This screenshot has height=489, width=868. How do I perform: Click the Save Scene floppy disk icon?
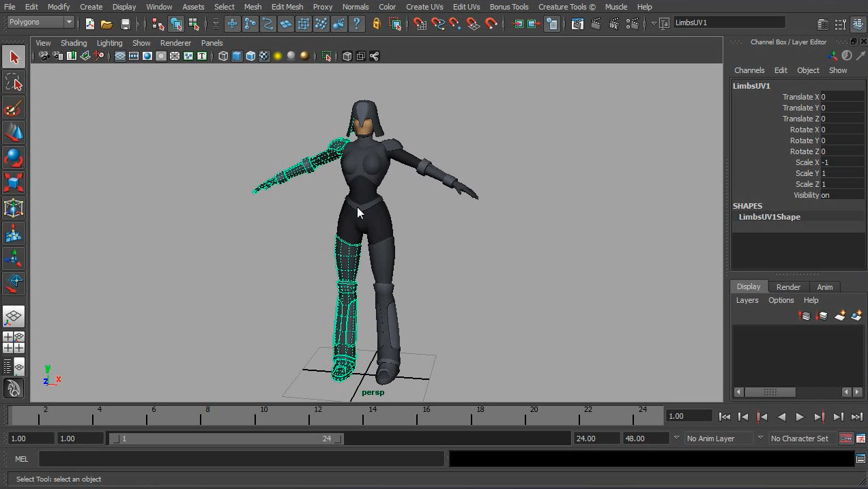click(125, 24)
